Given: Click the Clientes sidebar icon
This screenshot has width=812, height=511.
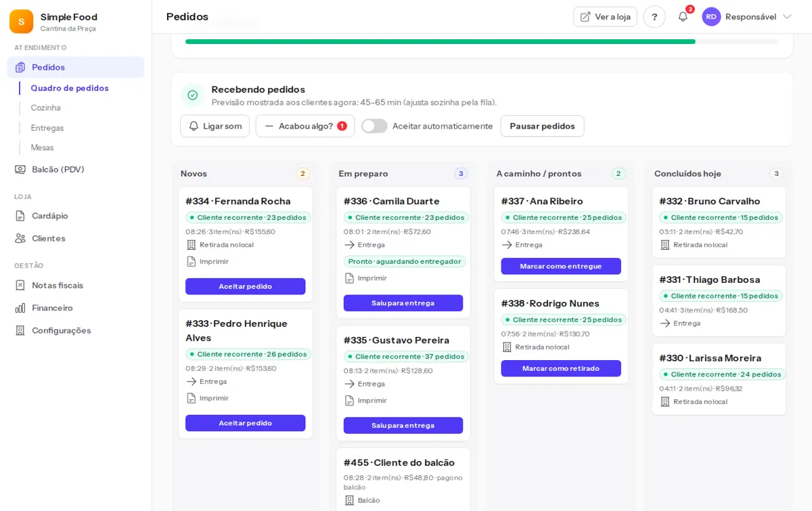Looking at the screenshot, I should tap(20, 238).
